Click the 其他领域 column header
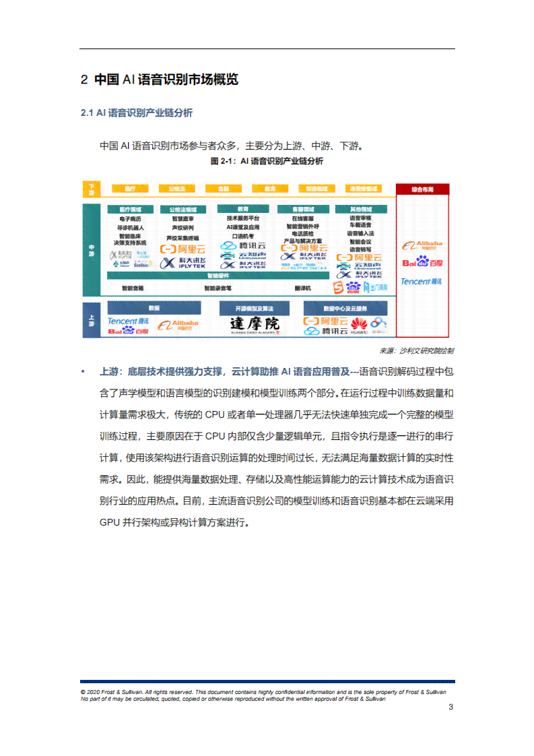This screenshot has width=534, height=756. (361, 210)
